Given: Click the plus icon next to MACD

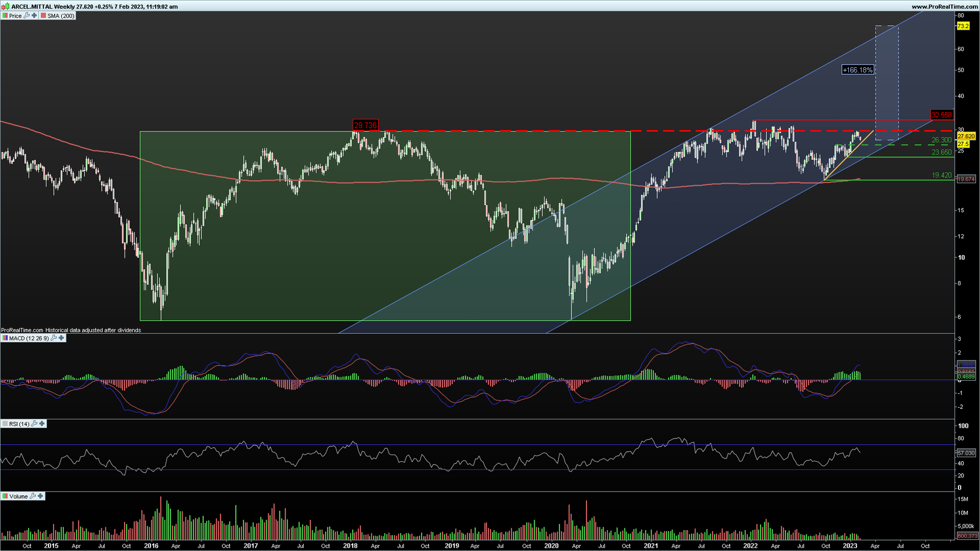Looking at the screenshot, I should click(x=61, y=338).
